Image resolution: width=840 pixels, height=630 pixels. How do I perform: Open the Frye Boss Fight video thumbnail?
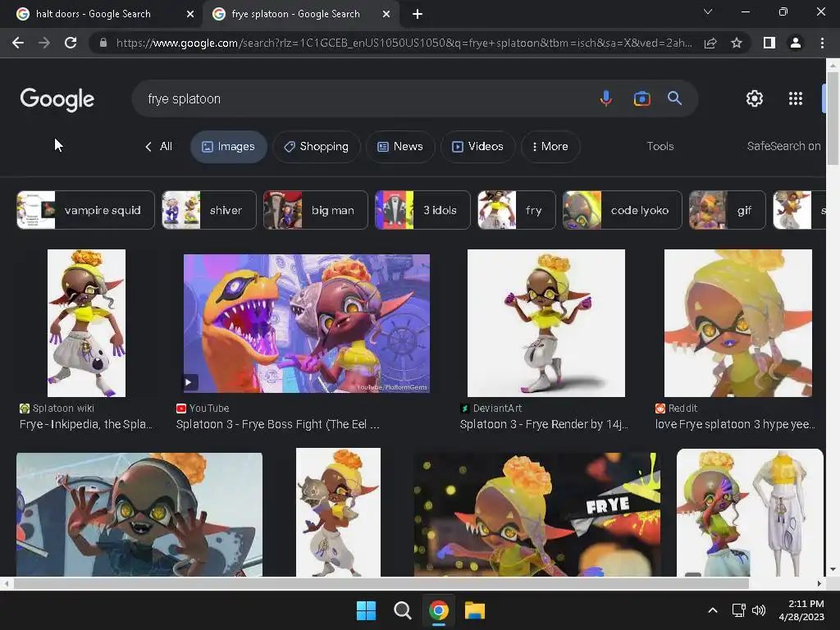(x=307, y=323)
